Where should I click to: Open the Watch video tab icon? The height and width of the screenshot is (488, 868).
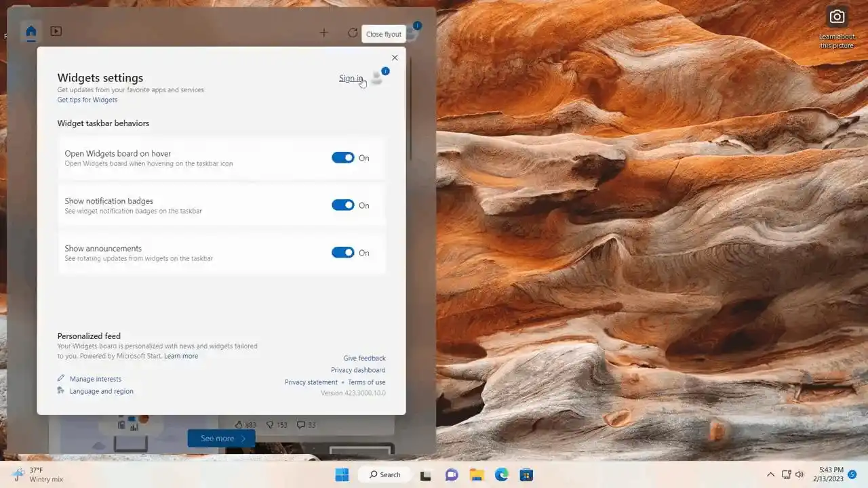pyautogui.click(x=56, y=31)
